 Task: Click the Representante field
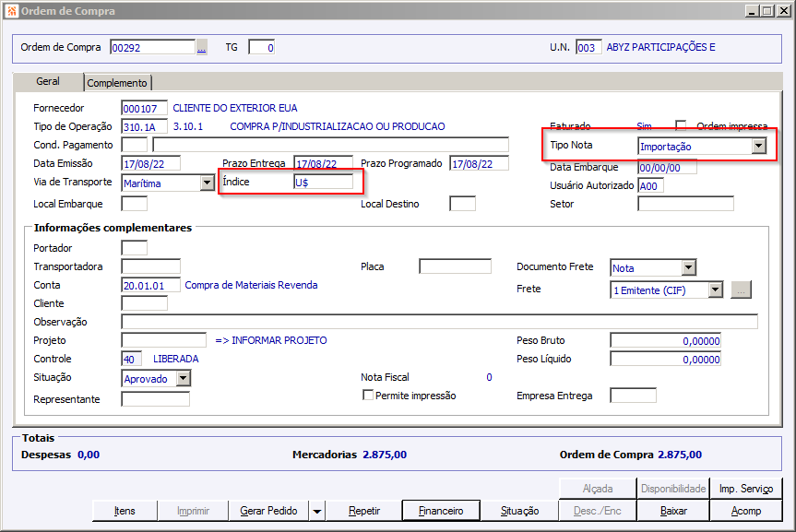[155, 399]
